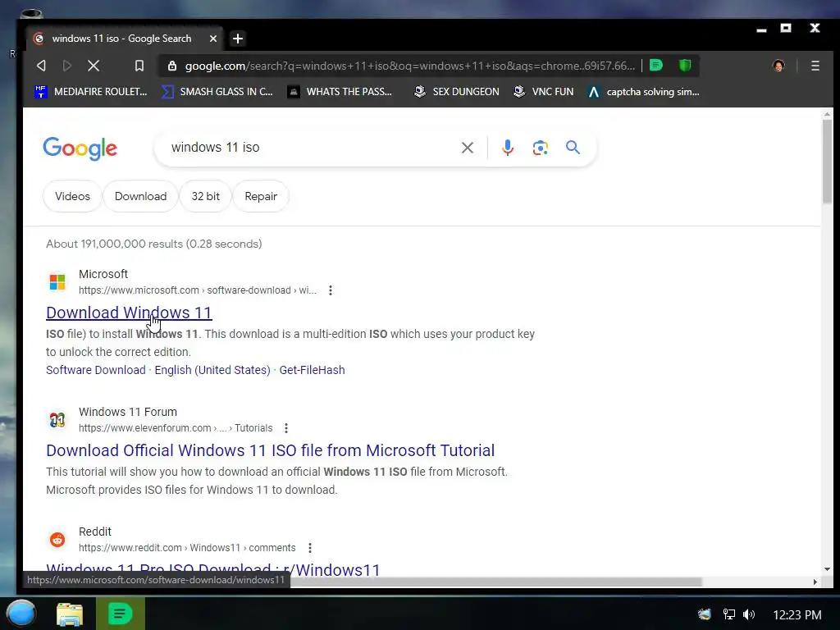Click the Reddit favicon
This screenshot has height=630, width=840.
click(x=57, y=540)
